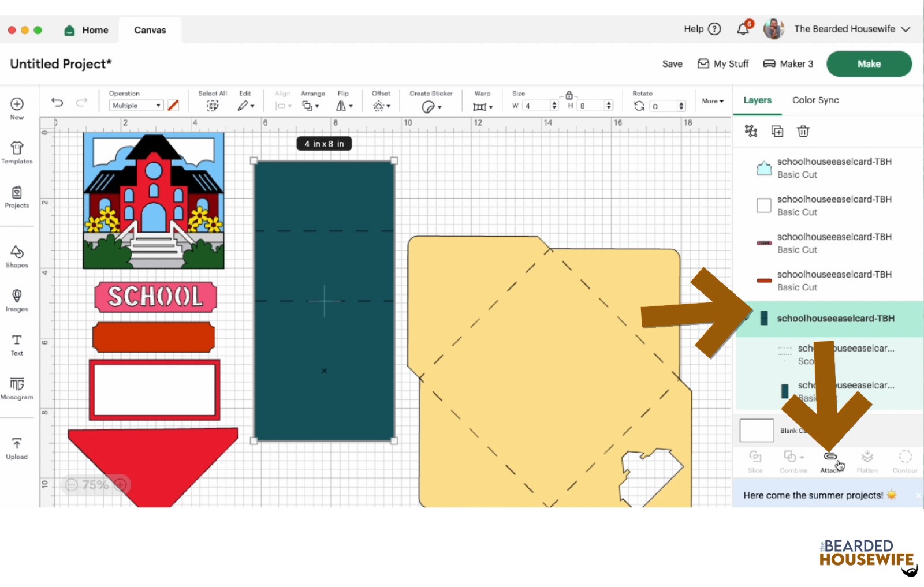Open the Offset tool
The height and width of the screenshot is (587, 924).
pyautogui.click(x=381, y=106)
